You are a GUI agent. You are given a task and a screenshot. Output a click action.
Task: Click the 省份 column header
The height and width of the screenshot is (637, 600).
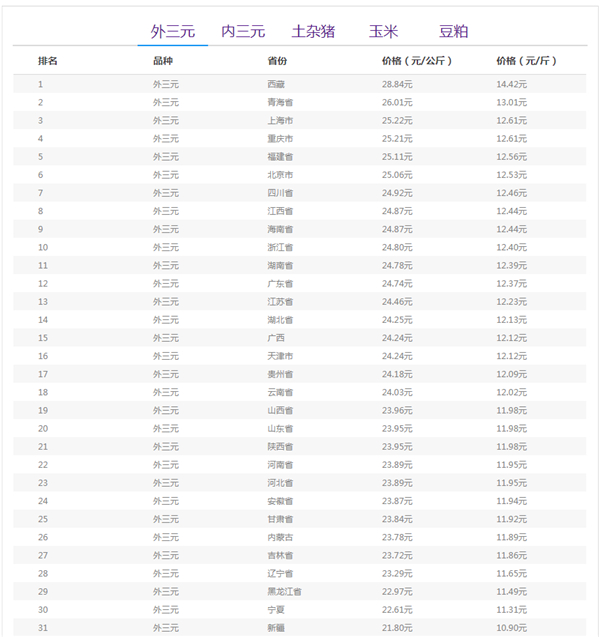277,61
